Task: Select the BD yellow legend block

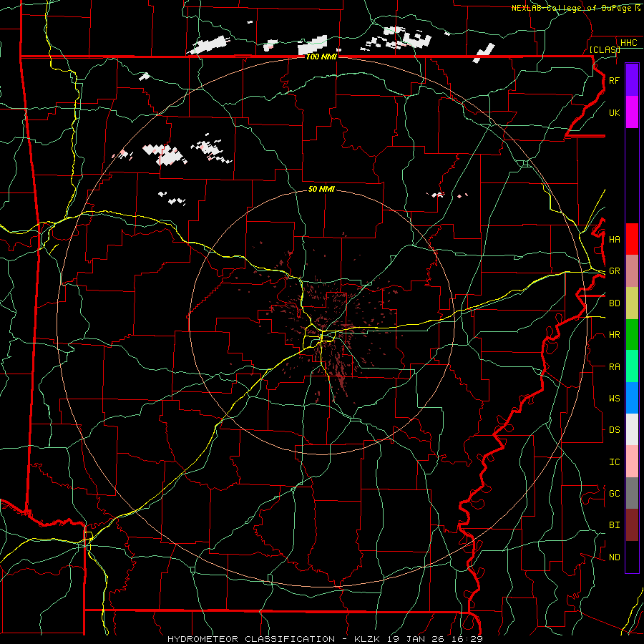Action: (x=632, y=303)
